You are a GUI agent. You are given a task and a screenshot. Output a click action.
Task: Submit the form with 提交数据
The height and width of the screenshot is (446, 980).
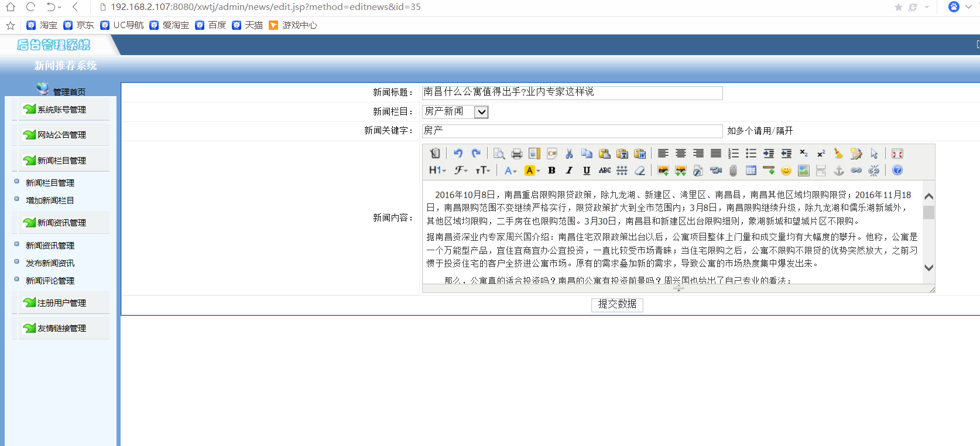[x=617, y=304]
